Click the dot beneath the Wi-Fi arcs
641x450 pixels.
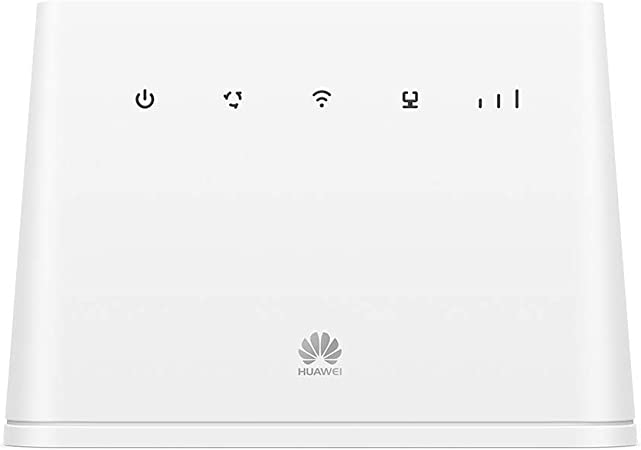point(322,105)
